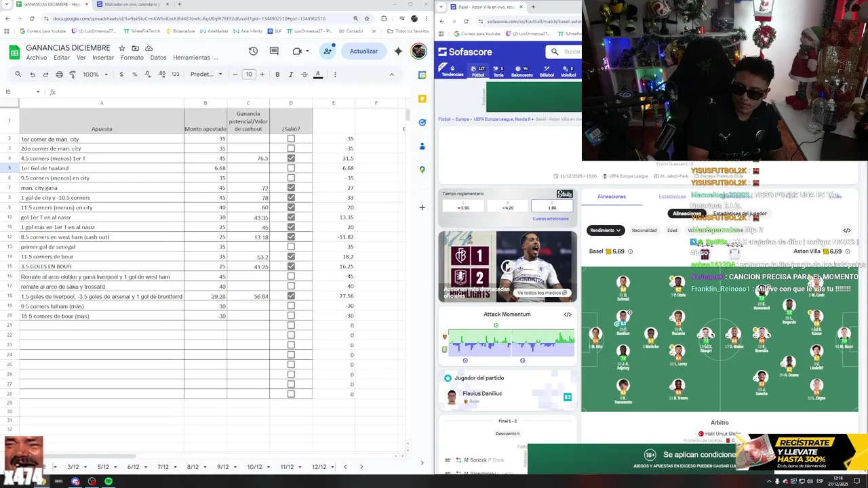Star the GANANCIAS DICIEMBRE spreadsheet

pos(122,48)
